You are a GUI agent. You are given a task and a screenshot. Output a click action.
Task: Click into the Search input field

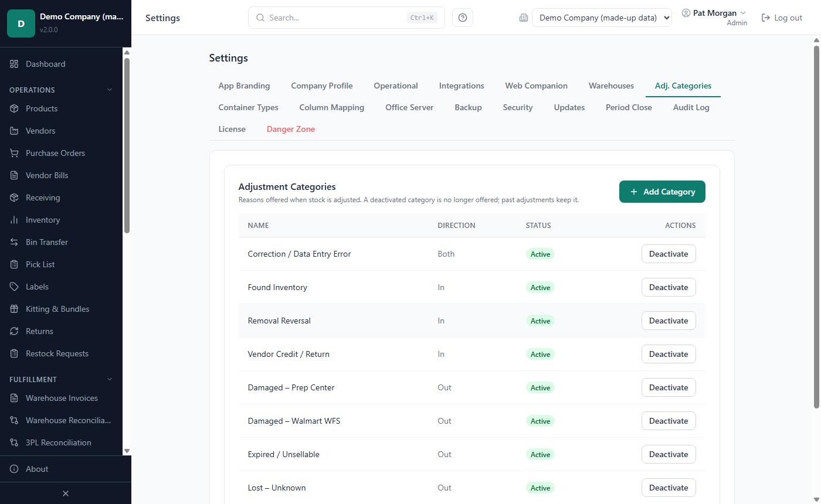coord(346,18)
